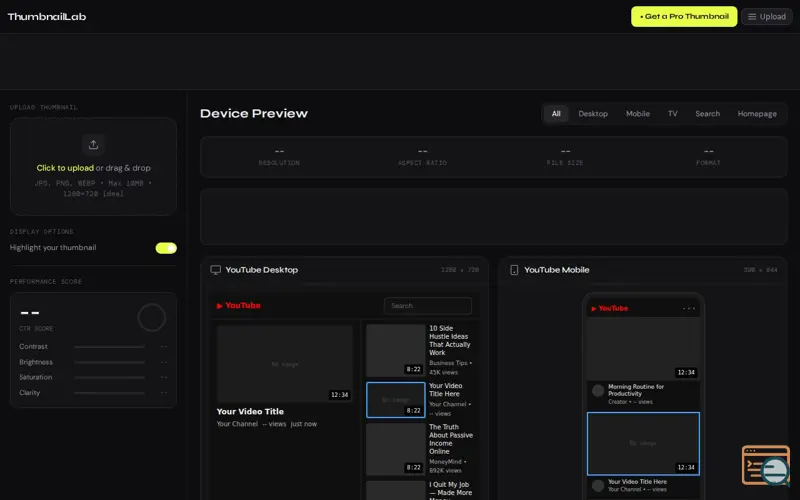Image resolution: width=800 pixels, height=500 pixels.
Task: Open the floating terminal chat widget
Action: [x=766, y=465]
